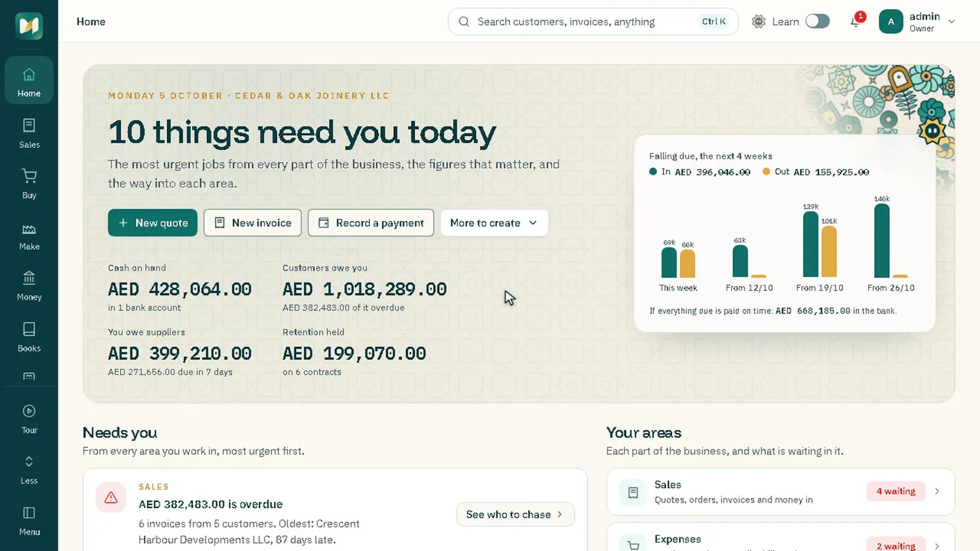Image resolution: width=980 pixels, height=551 pixels.
Task: Collapse sidebar with Less button
Action: [29, 470]
